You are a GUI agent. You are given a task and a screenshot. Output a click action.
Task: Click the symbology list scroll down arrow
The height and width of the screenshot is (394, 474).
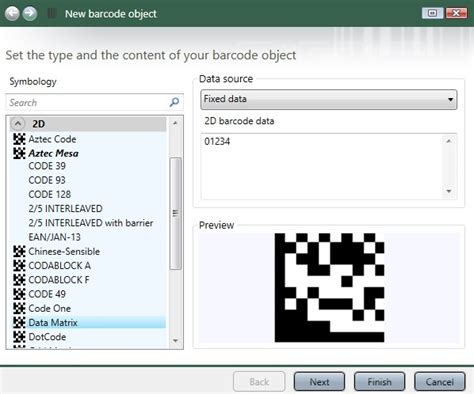175,341
